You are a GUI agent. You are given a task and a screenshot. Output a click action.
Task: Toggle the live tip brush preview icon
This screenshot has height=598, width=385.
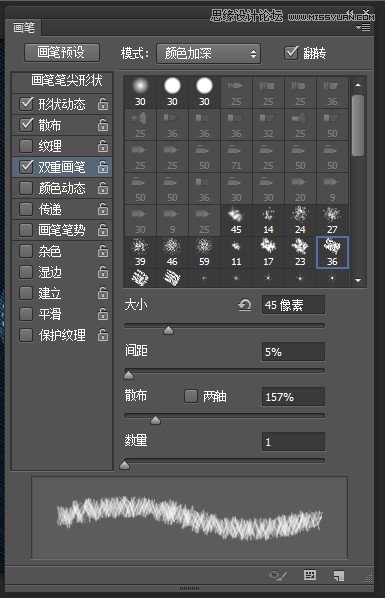(x=278, y=575)
